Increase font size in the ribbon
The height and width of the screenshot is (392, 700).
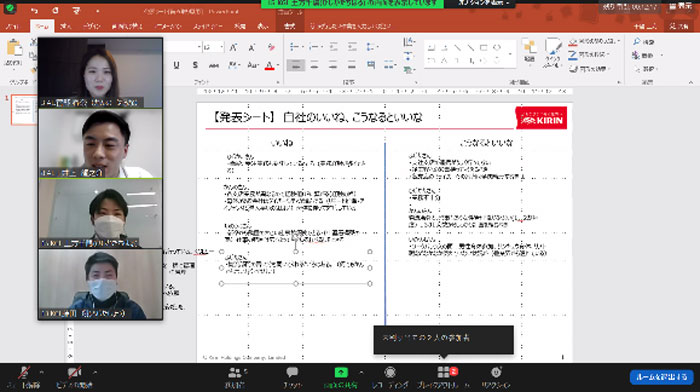233,47
